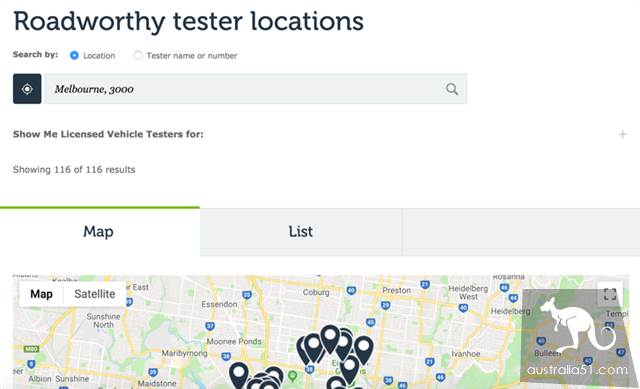Select the Location radio button
The image size is (640, 389).
pyautogui.click(x=74, y=55)
